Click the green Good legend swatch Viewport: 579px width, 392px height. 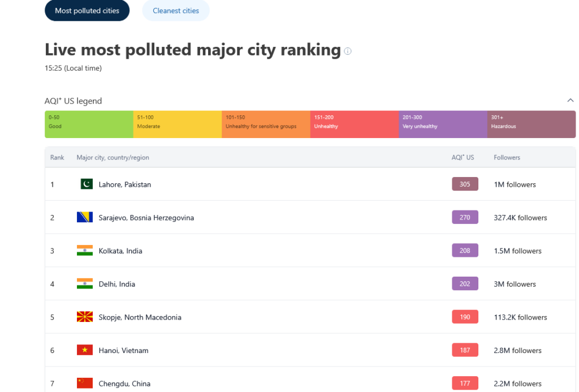[89, 124]
